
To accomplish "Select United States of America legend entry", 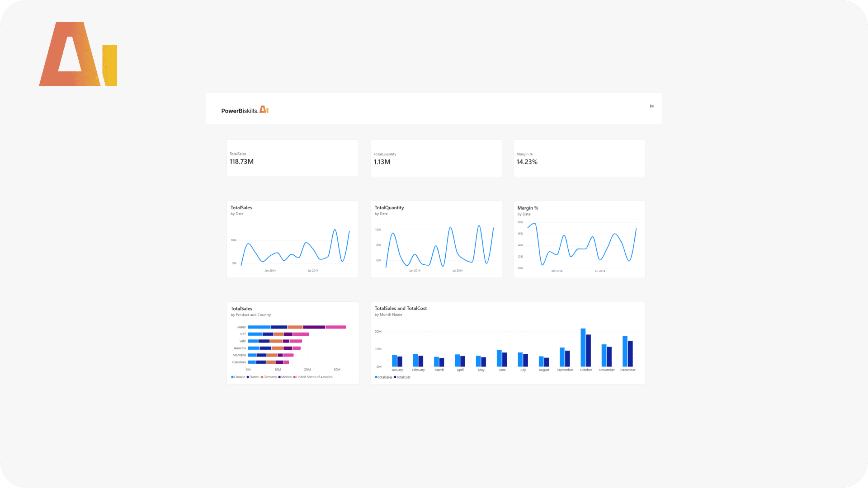I will (x=313, y=377).
